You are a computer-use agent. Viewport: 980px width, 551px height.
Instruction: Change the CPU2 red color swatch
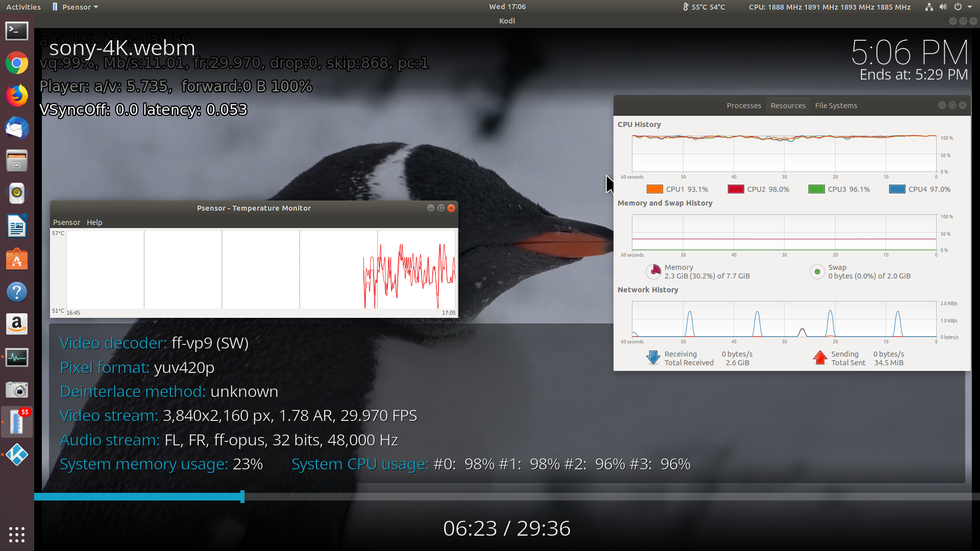[736, 189]
